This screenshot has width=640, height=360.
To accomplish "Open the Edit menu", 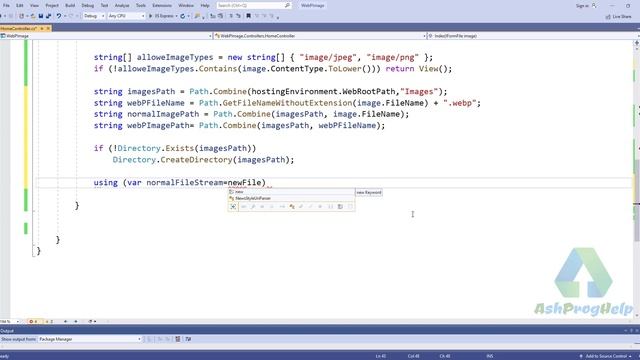I will pyautogui.click(x=20, y=5).
